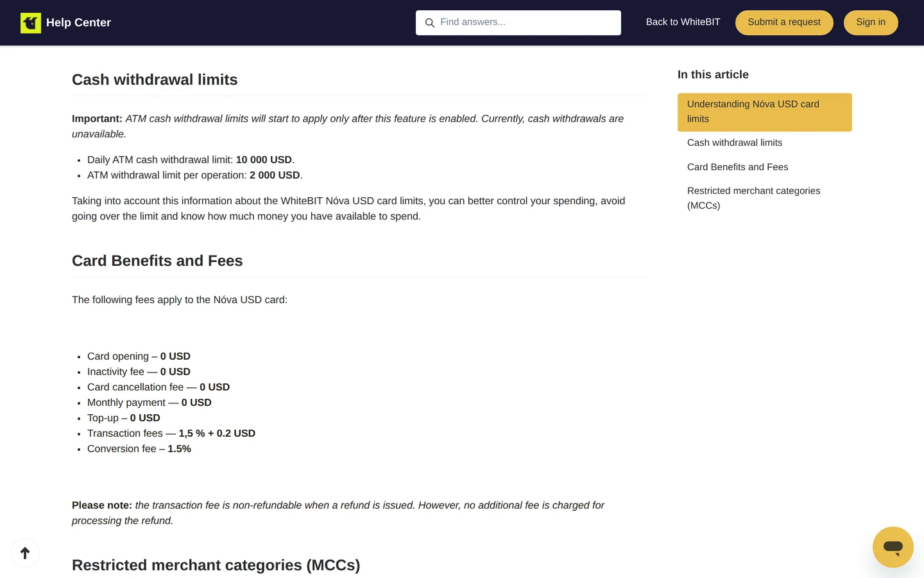
Task: Click the Sign in button
Action: coord(871,22)
